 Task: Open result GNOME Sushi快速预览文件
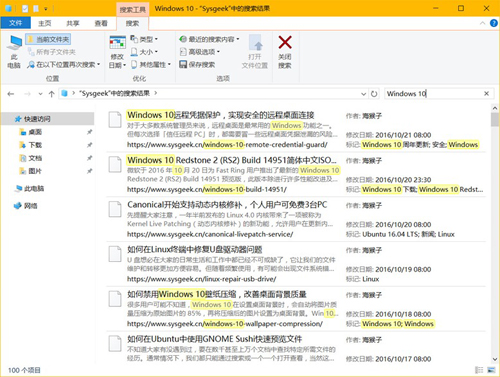click(214, 339)
